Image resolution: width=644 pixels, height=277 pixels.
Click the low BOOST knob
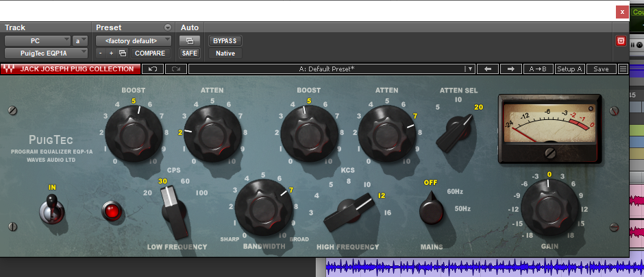click(x=135, y=133)
